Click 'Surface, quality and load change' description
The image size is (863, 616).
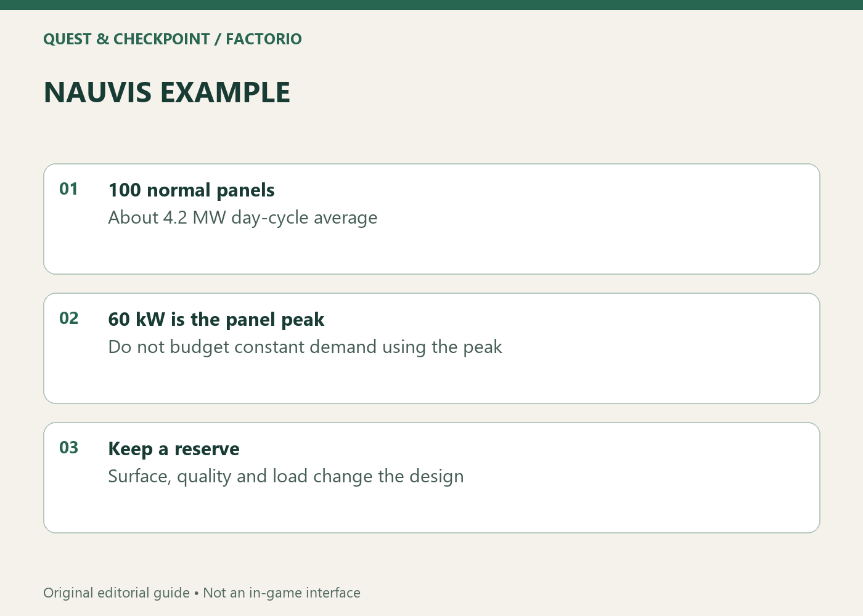286,477
